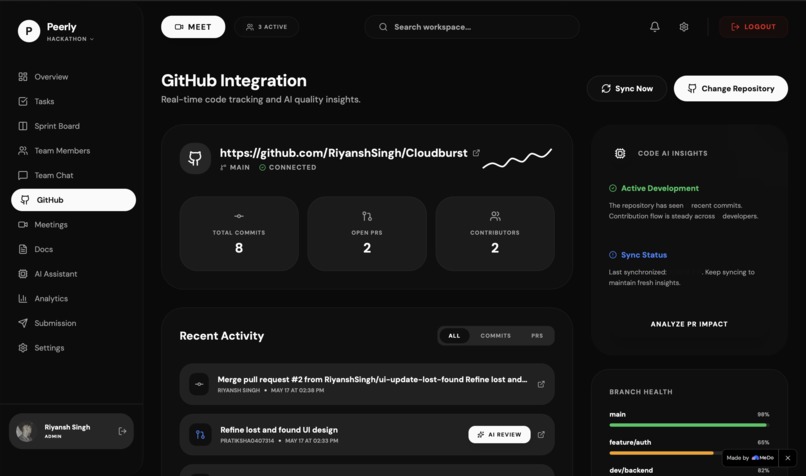Close the Made by MeDo badge
806x476 pixels.
click(x=787, y=457)
